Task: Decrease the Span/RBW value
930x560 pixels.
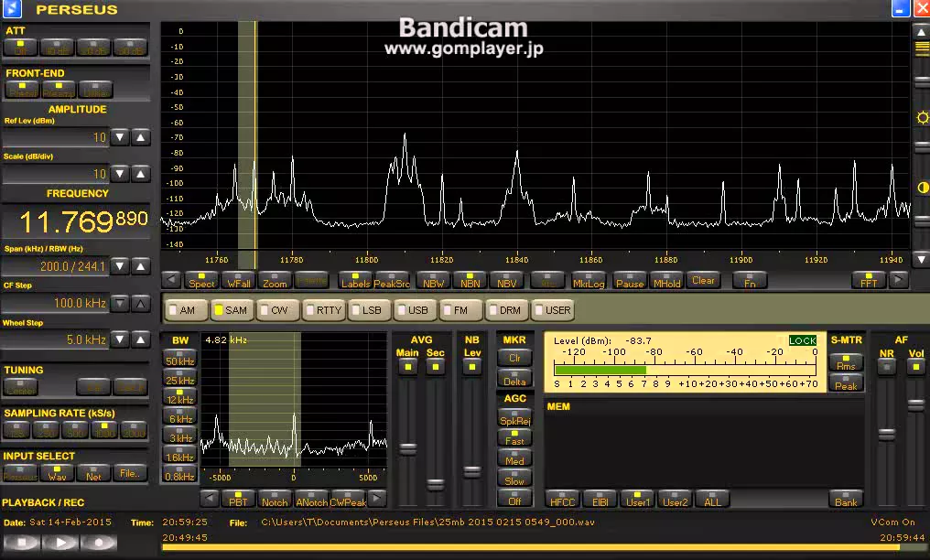Action: 120,266
